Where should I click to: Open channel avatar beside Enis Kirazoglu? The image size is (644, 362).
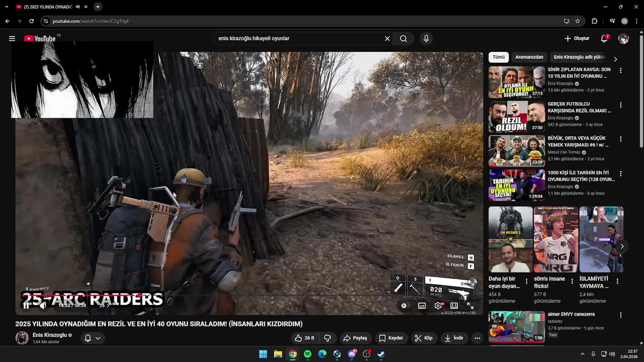click(22, 338)
